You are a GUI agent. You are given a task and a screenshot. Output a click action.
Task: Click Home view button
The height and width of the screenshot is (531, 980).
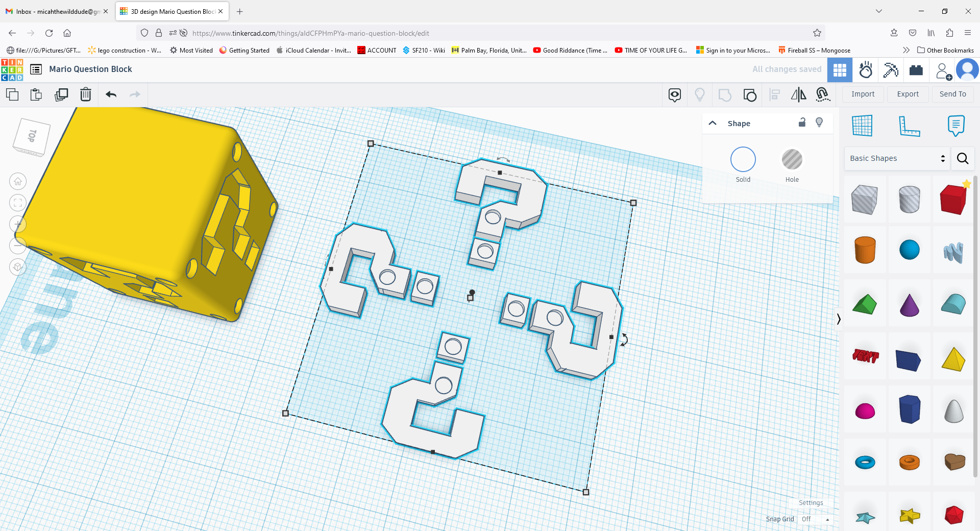click(18, 181)
